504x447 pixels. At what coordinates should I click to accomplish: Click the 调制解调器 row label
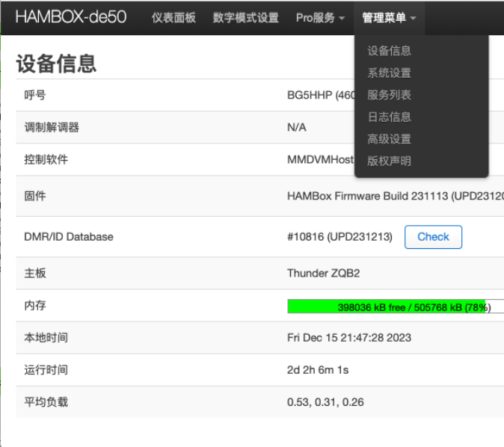click(x=52, y=127)
